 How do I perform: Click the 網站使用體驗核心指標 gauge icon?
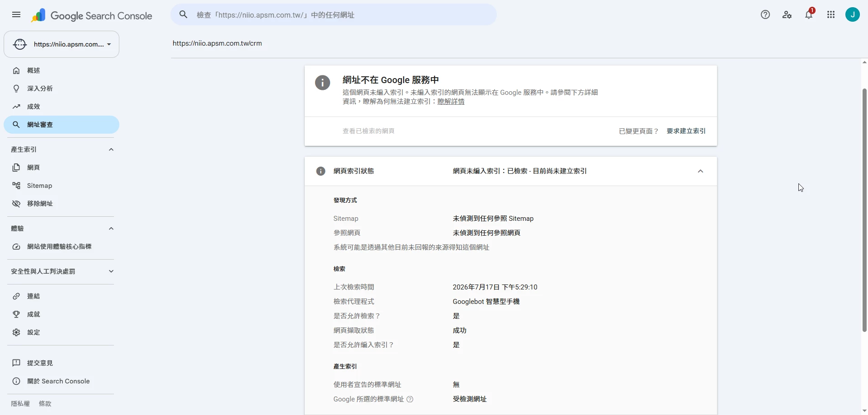[16, 247]
